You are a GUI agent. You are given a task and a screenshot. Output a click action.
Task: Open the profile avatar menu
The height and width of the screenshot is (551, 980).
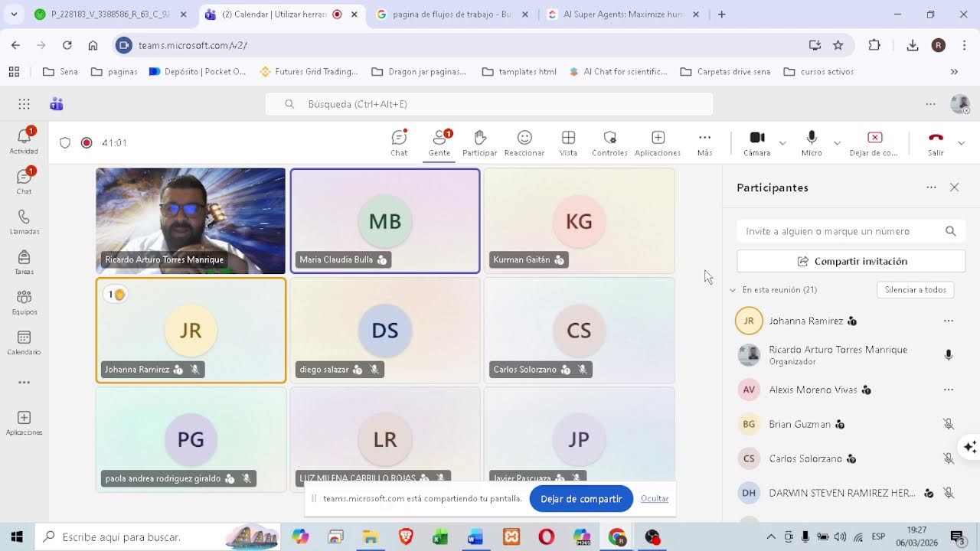click(x=959, y=104)
